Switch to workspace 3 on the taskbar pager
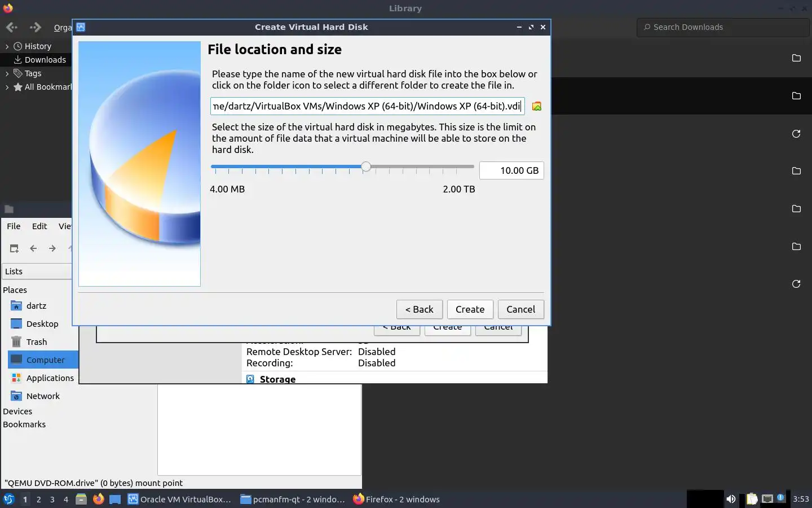Image resolution: width=812 pixels, height=508 pixels. tap(52, 500)
